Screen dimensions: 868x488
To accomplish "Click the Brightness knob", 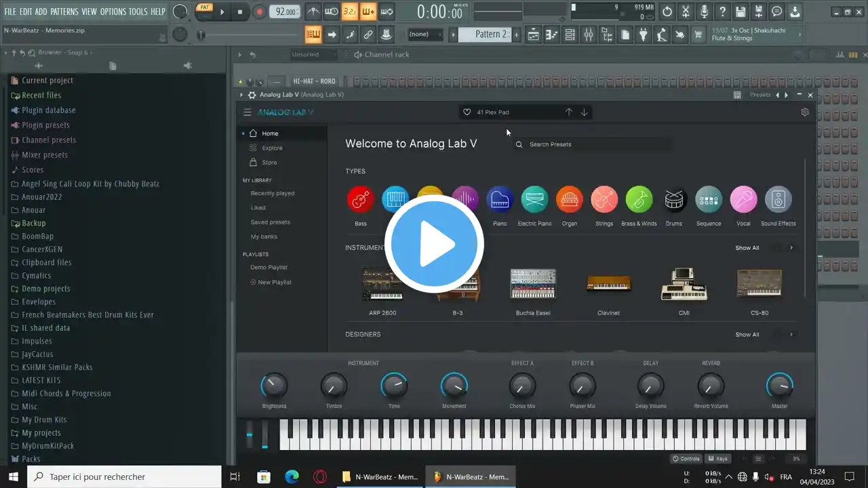I will pyautogui.click(x=274, y=386).
